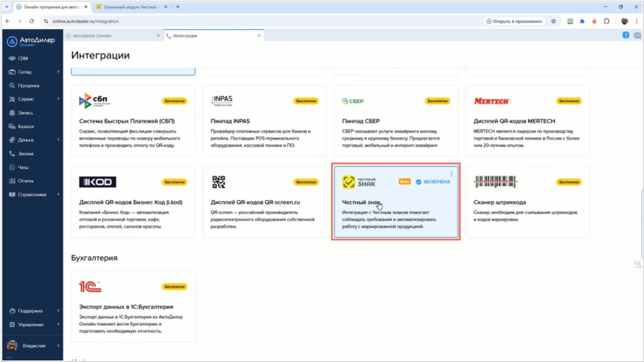644x362 pixels.
Task: Open a new browser tab
Action: (178, 7)
